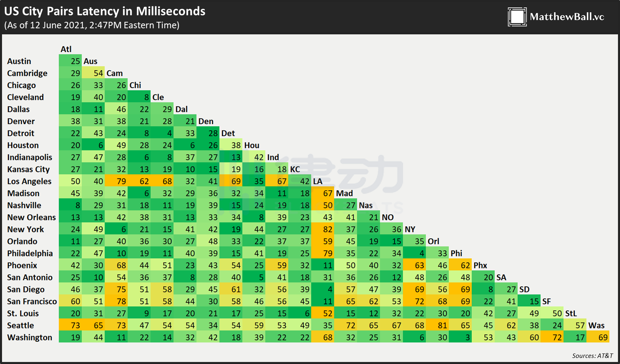Select the Cambridge–Austin cell showing 54
Viewport: 620px width, 364px height.
point(93,73)
